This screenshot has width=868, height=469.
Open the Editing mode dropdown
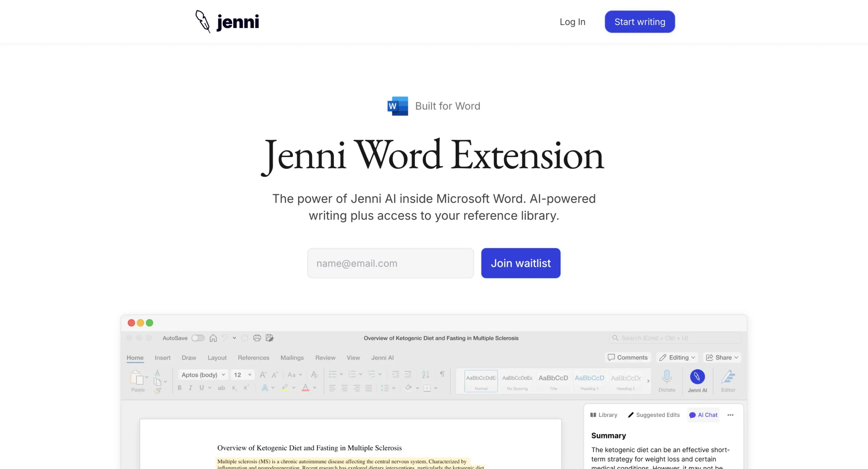coord(677,357)
